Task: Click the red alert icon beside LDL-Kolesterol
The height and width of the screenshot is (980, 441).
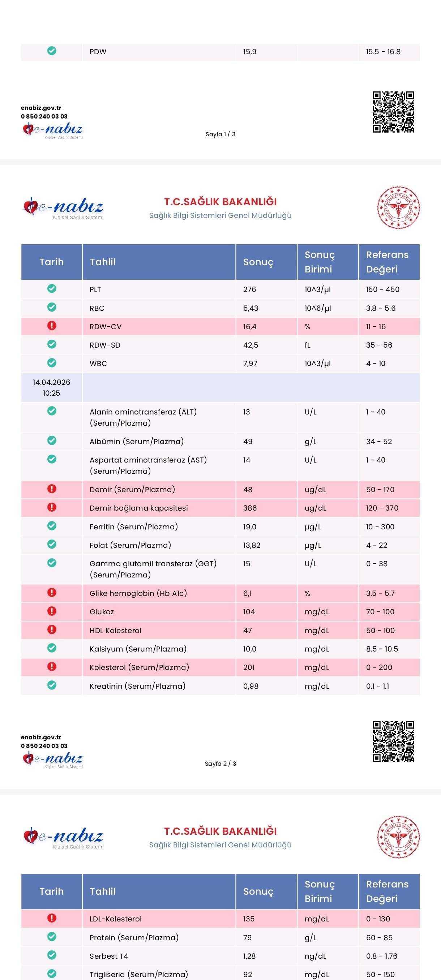Action: click(x=52, y=918)
